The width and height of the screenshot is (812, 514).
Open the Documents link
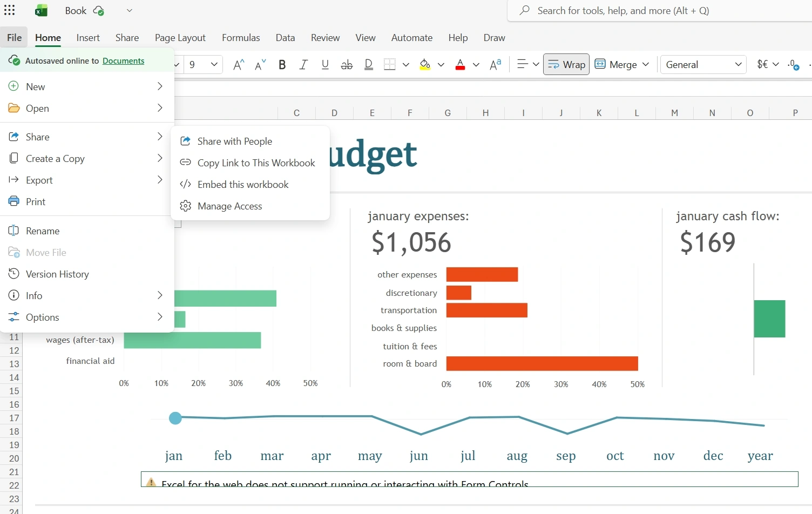point(123,61)
